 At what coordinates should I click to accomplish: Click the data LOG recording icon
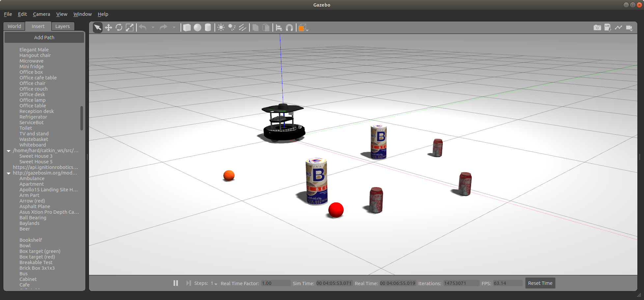[608, 28]
